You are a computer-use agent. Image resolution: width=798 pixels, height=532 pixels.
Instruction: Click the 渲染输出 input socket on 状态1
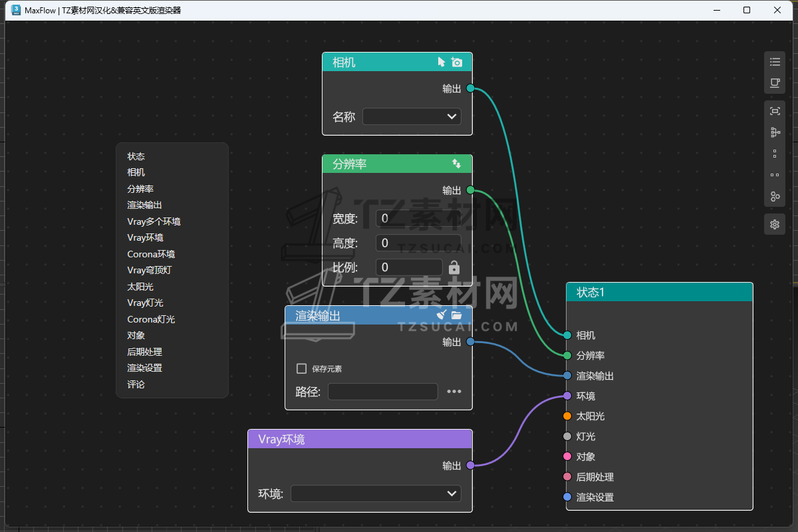coord(567,376)
